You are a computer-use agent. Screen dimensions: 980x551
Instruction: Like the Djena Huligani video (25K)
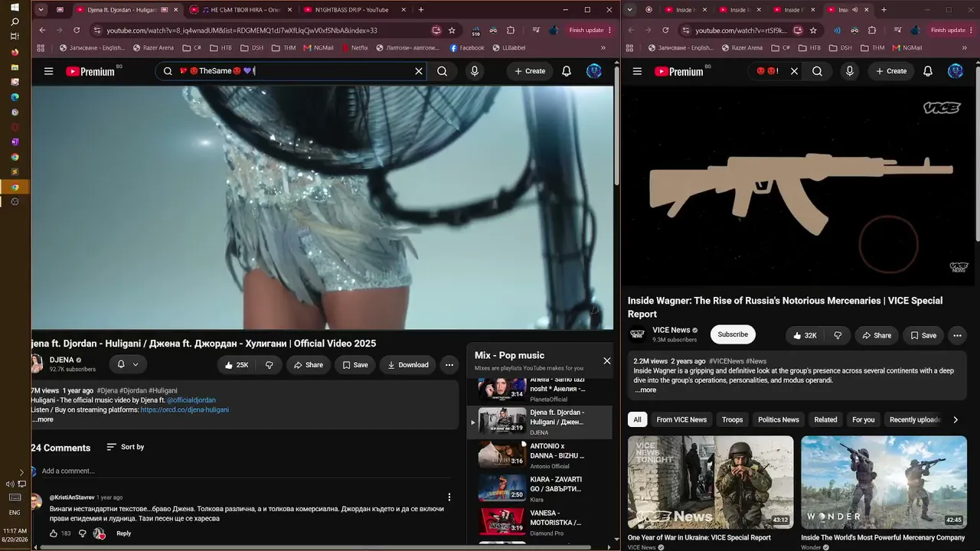pos(237,365)
